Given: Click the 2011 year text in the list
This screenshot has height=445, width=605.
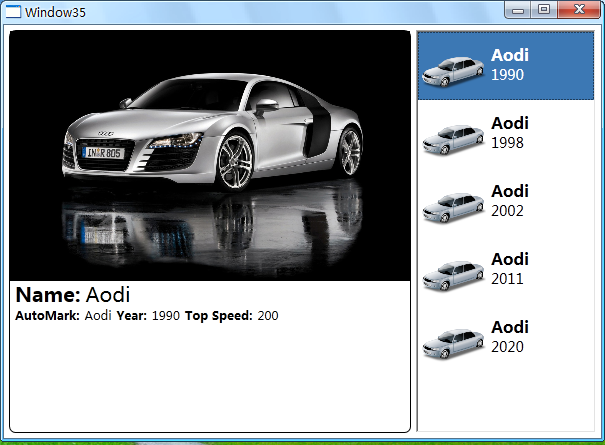Looking at the screenshot, I should 507,279.
